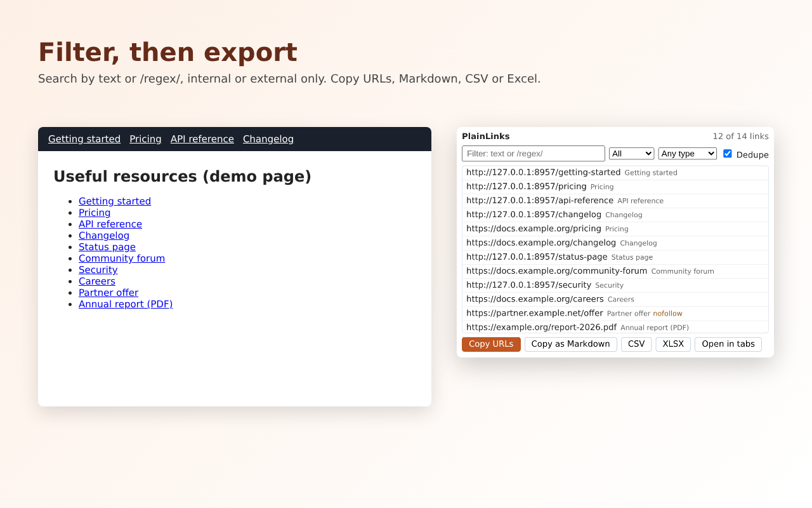The height and width of the screenshot is (508, 812).
Task: Open the All links scope dropdown
Action: pyautogui.click(x=631, y=154)
